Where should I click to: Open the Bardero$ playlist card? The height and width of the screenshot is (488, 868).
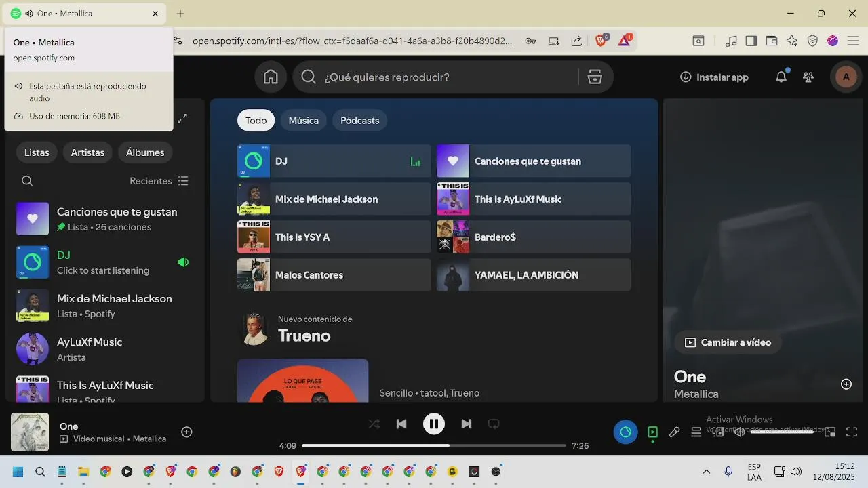click(534, 237)
